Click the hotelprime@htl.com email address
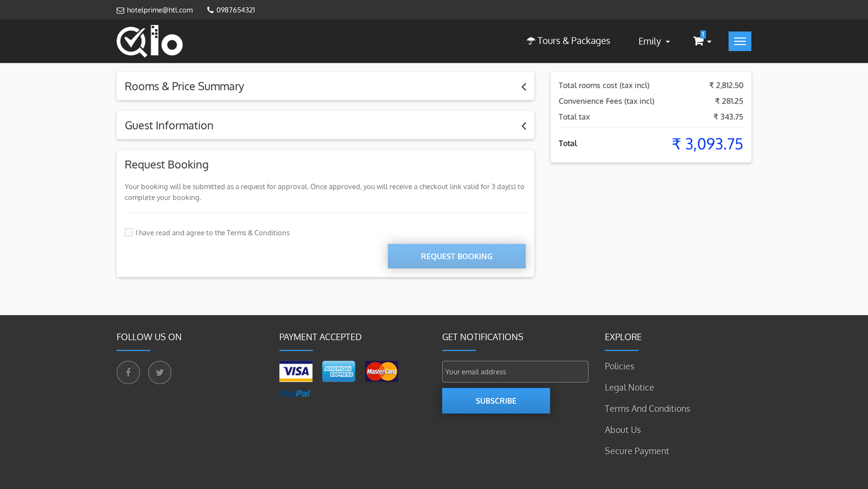868x489 pixels. 160,10
